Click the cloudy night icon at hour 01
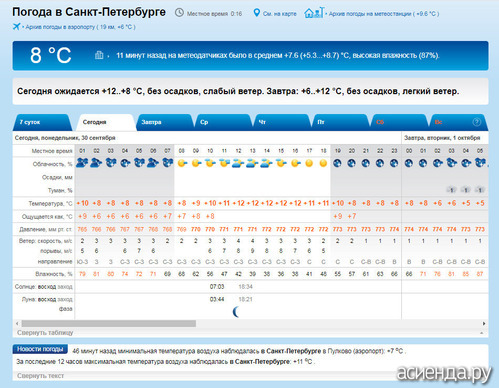Screen dimensions: 499x388 pos(82,163)
